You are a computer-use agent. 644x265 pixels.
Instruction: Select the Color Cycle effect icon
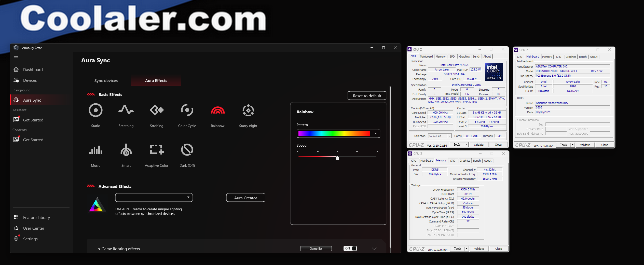pos(187,110)
